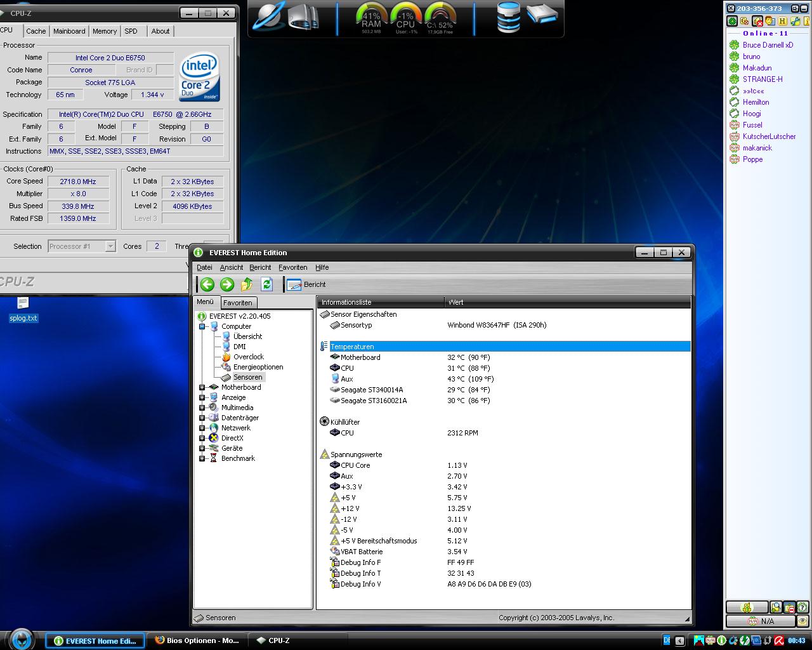Expand the DirectX tree node

point(202,438)
